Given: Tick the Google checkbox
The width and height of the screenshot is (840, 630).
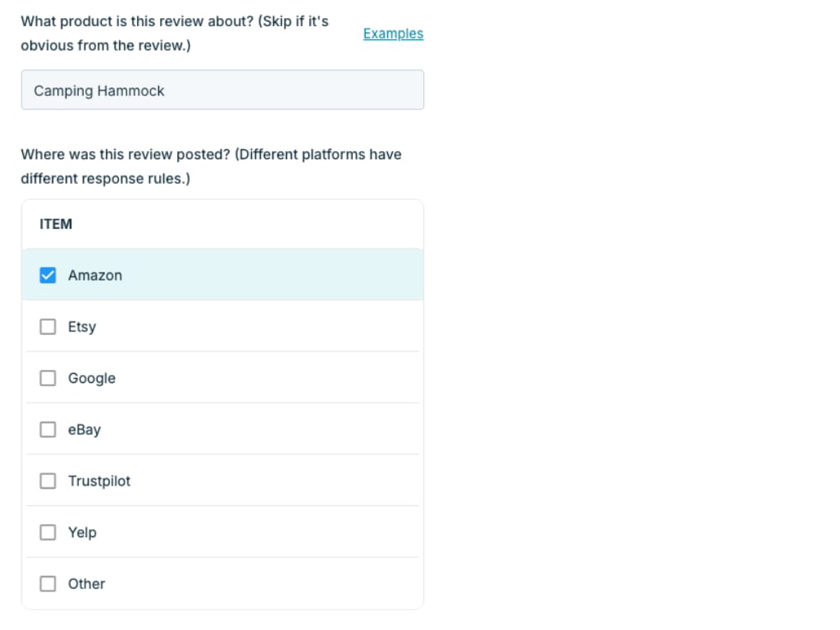Looking at the screenshot, I should click(48, 378).
